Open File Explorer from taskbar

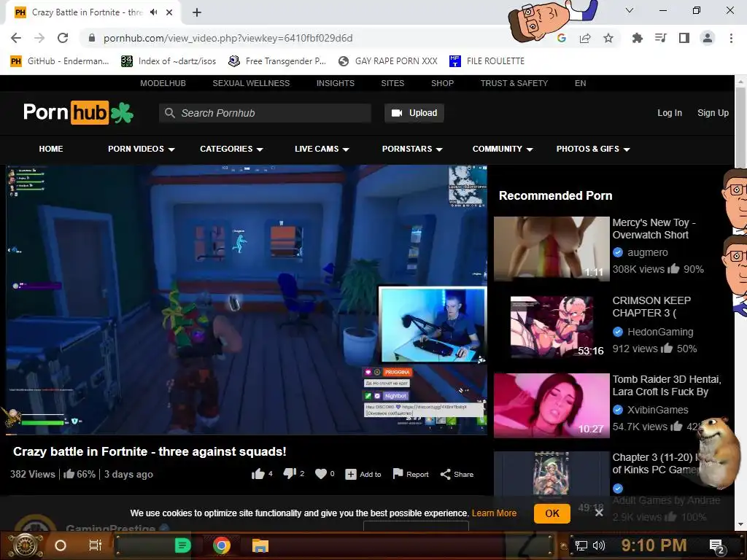click(x=260, y=545)
